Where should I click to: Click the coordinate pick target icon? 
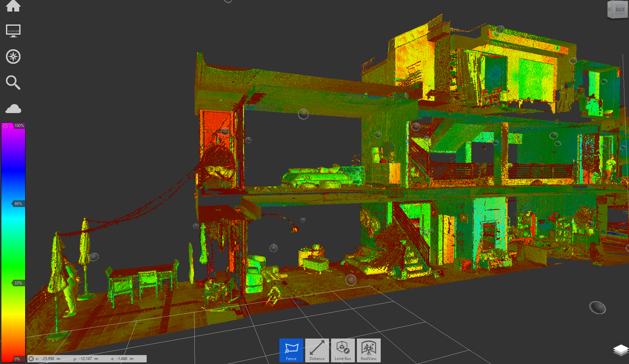(31, 359)
